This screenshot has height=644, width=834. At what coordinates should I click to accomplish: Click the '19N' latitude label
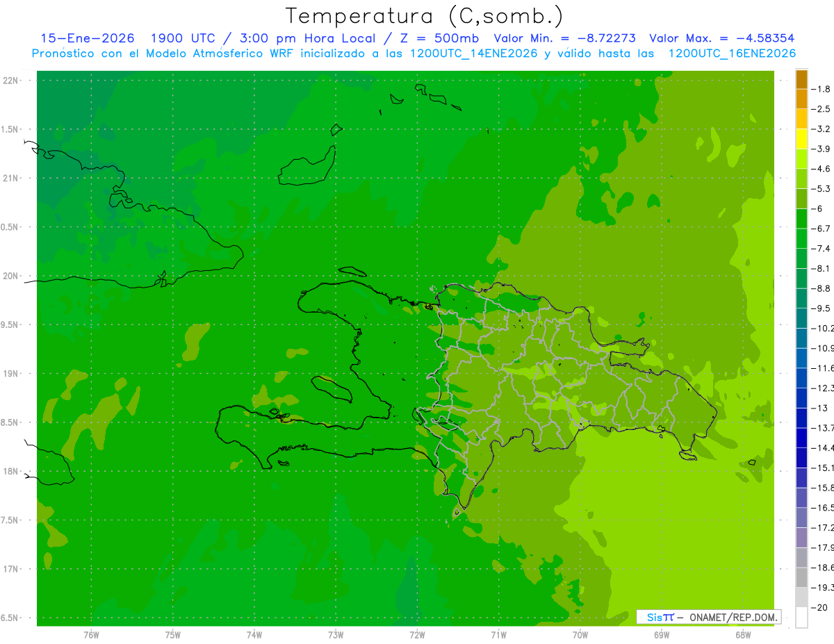click(12, 374)
